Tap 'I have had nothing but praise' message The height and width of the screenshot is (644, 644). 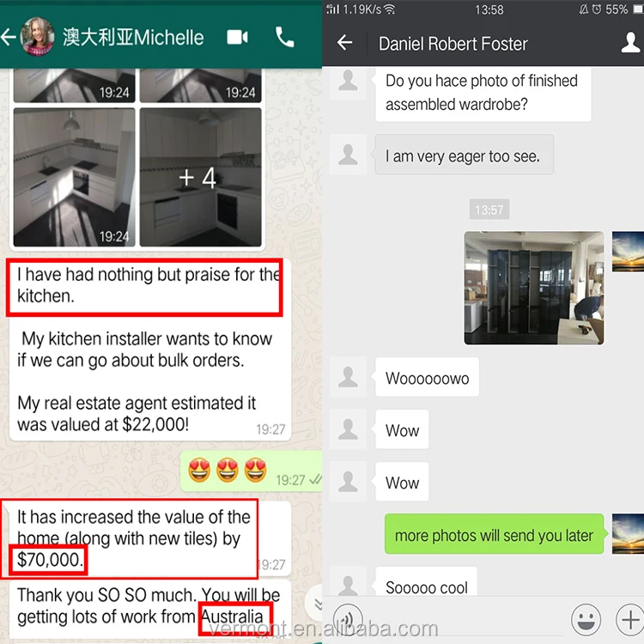click(x=144, y=287)
